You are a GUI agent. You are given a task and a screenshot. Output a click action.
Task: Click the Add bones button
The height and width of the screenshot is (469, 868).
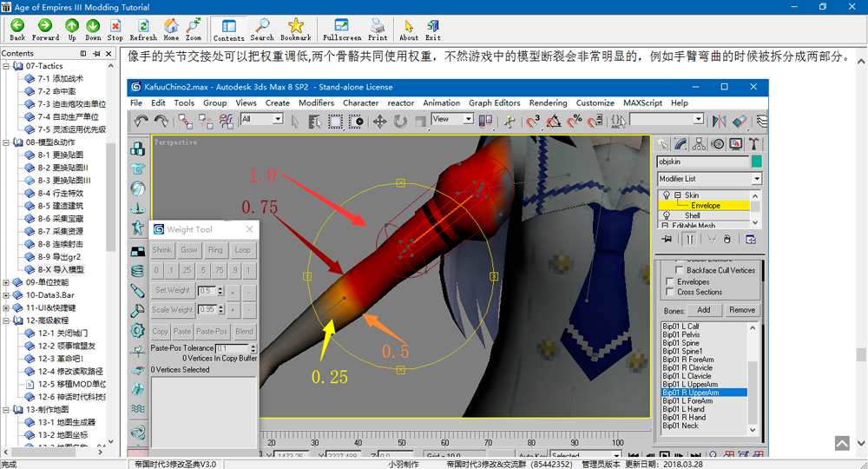[703, 310]
